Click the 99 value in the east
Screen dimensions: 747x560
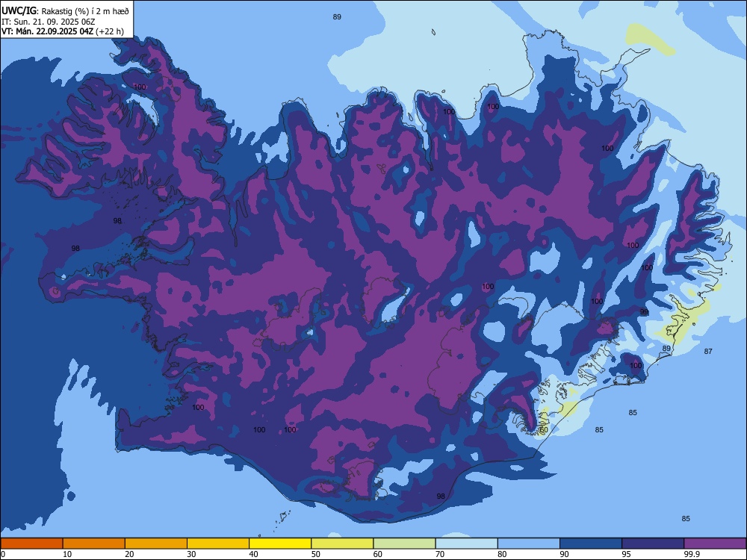tap(644, 312)
